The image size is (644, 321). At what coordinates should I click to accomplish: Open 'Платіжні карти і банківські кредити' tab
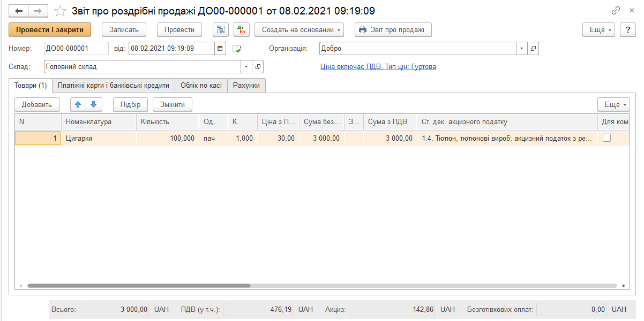coord(114,85)
